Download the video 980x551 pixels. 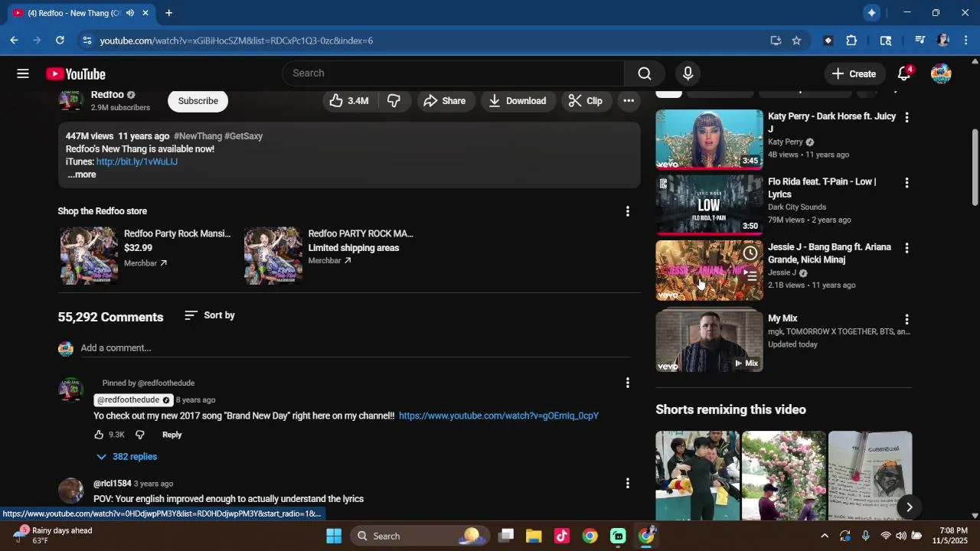[518, 101]
